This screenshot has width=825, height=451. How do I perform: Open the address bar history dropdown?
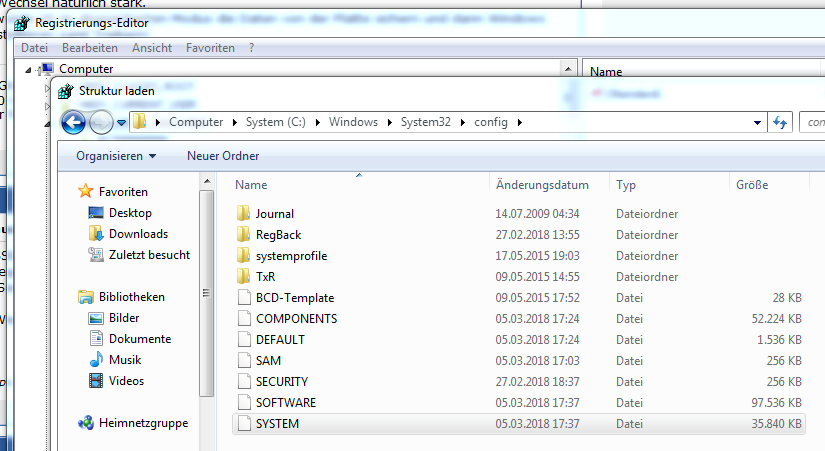point(757,123)
